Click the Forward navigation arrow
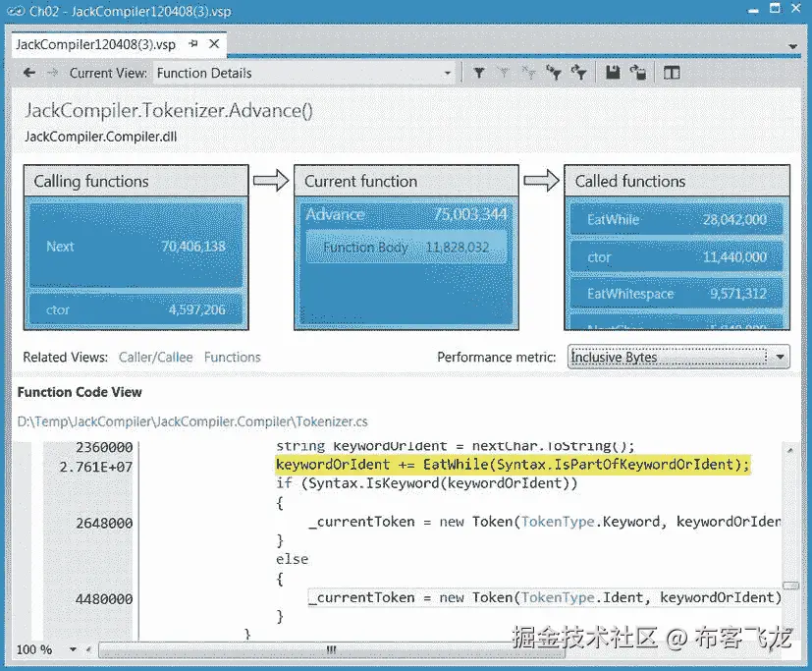The image size is (812, 671). pos(52,73)
